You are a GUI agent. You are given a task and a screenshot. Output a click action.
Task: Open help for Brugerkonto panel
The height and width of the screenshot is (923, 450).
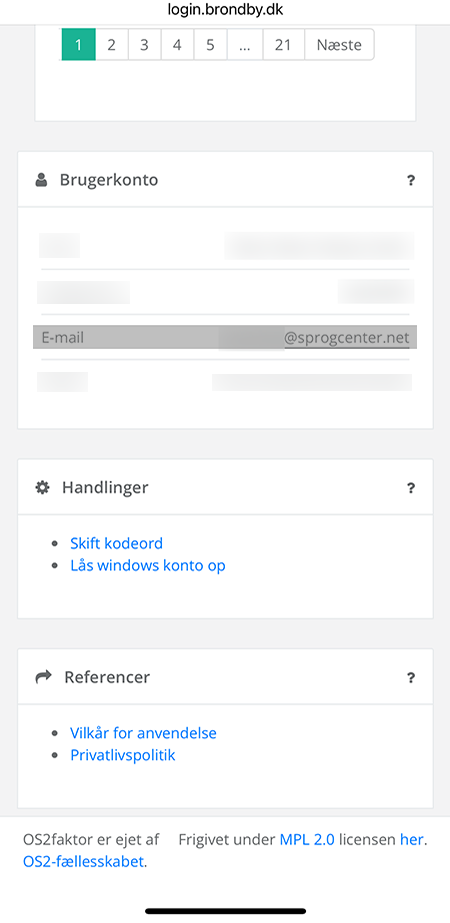pos(411,180)
